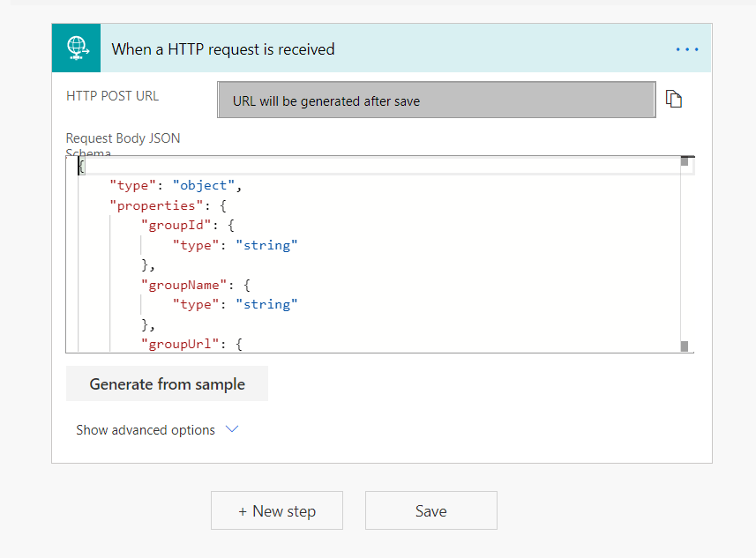Image resolution: width=756 pixels, height=558 pixels.
Task: Add a step with New step button
Action: coord(277,511)
